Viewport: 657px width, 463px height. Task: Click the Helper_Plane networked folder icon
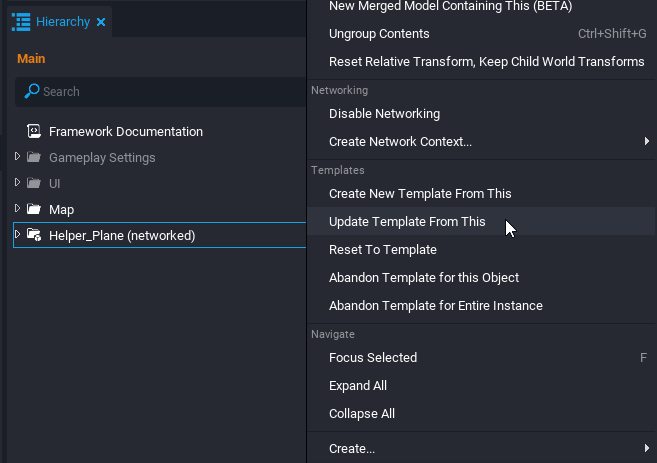point(34,236)
